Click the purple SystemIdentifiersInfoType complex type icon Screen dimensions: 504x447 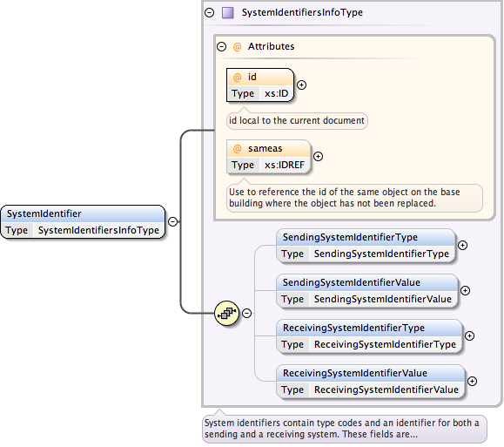click(x=228, y=12)
